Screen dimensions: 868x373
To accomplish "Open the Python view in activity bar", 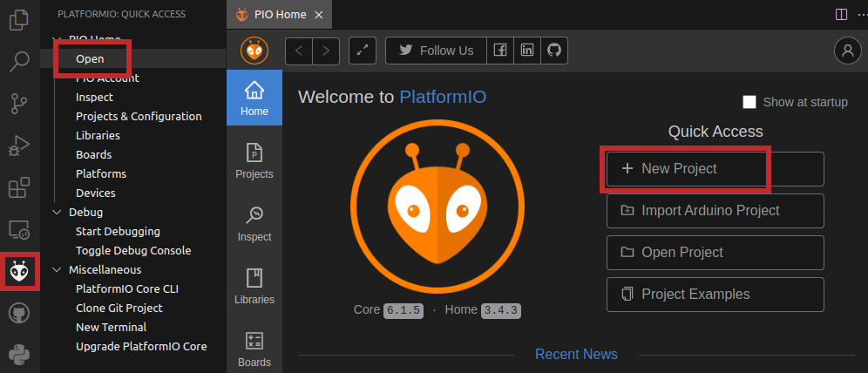I will point(19,355).
